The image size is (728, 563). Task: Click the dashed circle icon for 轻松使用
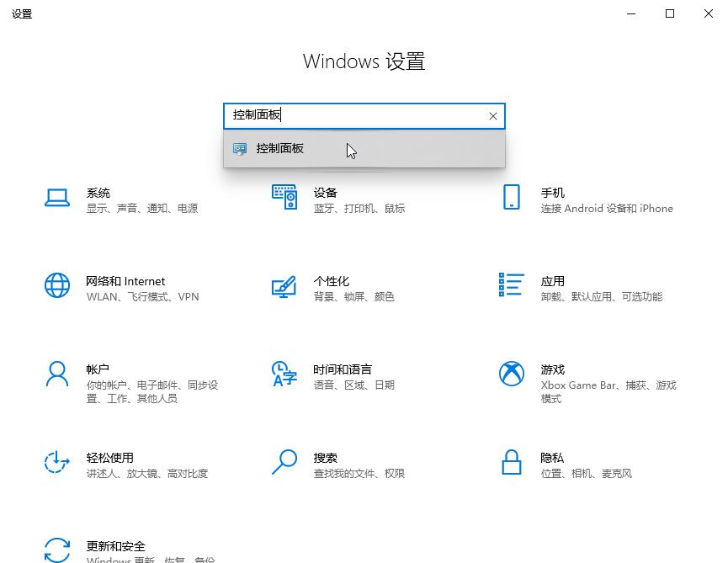tap(57, 462)
